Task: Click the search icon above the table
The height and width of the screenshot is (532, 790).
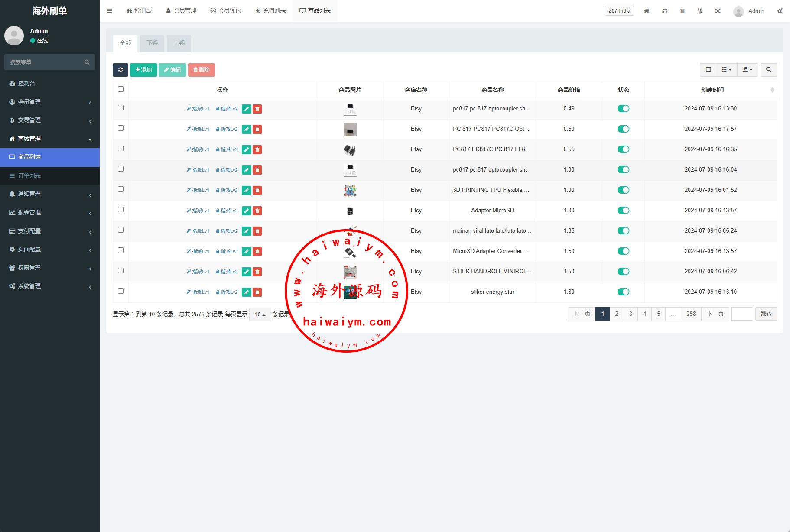Action: tap(768, 70)
